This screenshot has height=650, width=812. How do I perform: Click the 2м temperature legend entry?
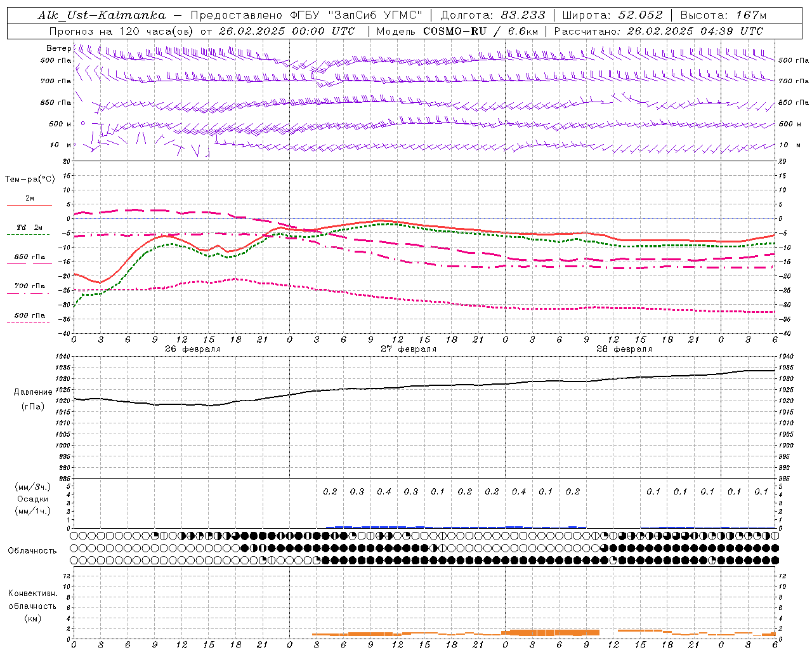click(x=30, y=198)
